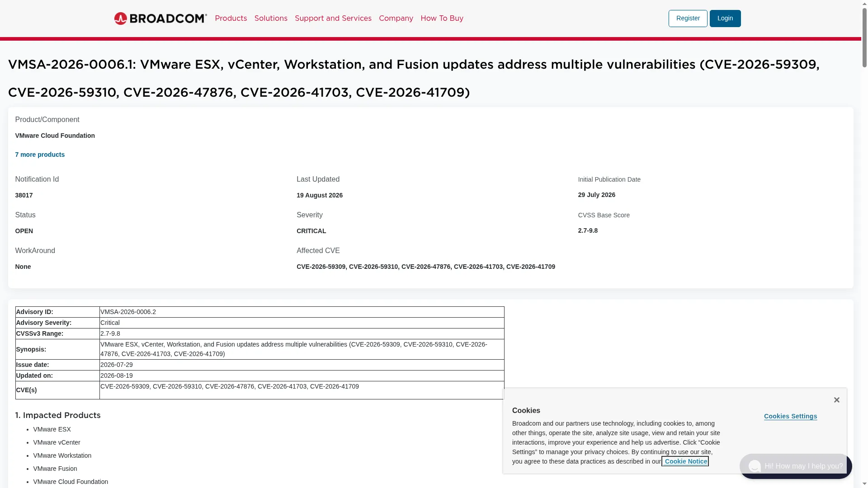The width and height of the screenshot is (868, 488).
Task: Select VMware Cloud Foundation list item
Action: 71,482
